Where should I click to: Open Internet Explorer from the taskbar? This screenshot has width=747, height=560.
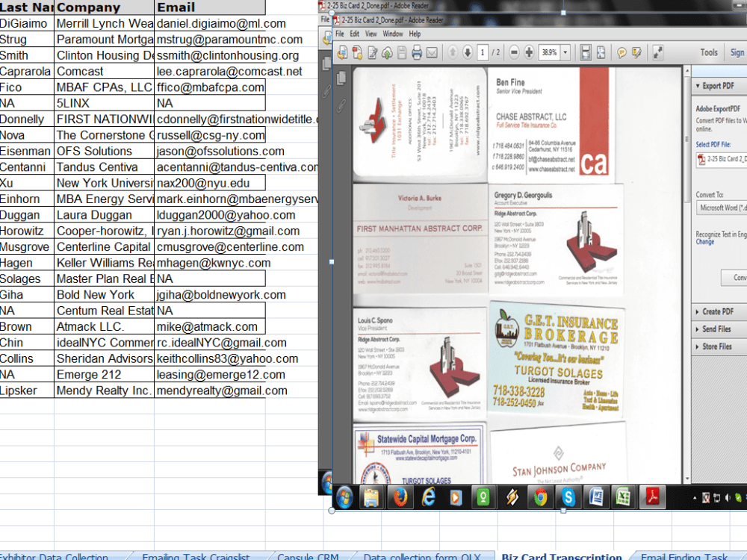click(x=428, y=497)
